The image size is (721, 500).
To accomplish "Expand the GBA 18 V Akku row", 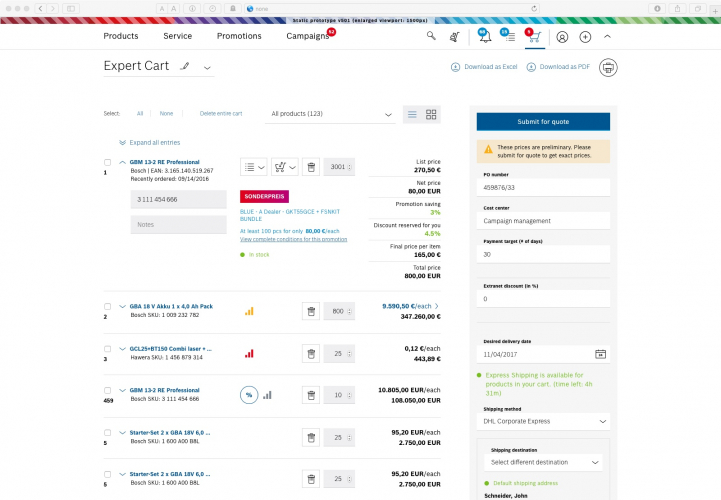I will click(x=122, y=306).
